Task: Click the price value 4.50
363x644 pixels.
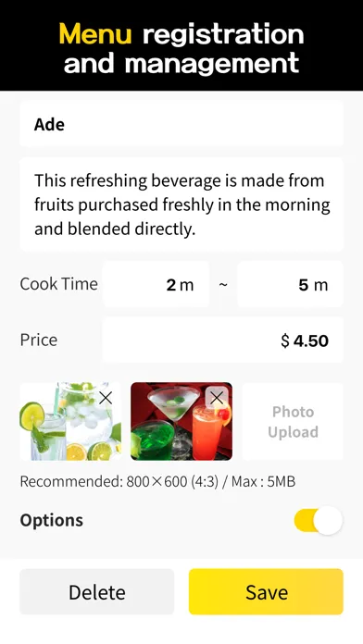Action: [311, 341]
